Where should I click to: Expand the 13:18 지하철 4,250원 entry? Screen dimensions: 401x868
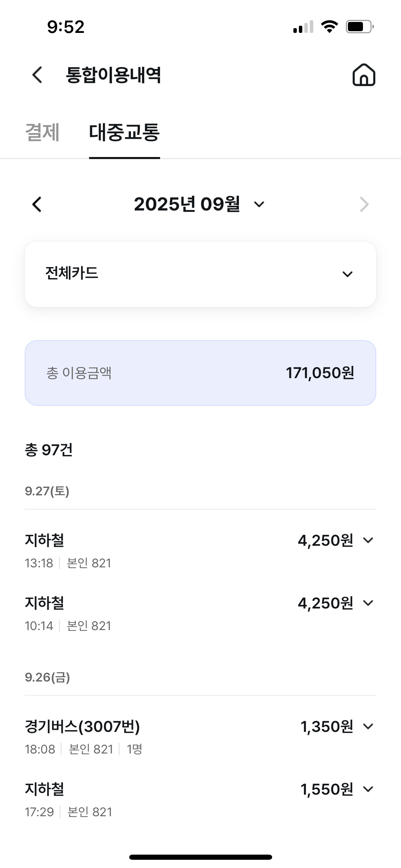pos(368,540)
